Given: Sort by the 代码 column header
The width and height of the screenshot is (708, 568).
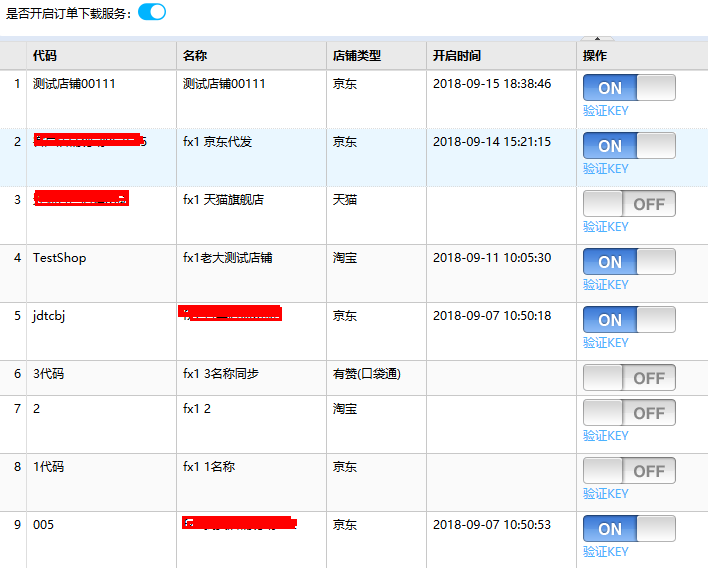Looking at the screenshot, I should 45,56.
